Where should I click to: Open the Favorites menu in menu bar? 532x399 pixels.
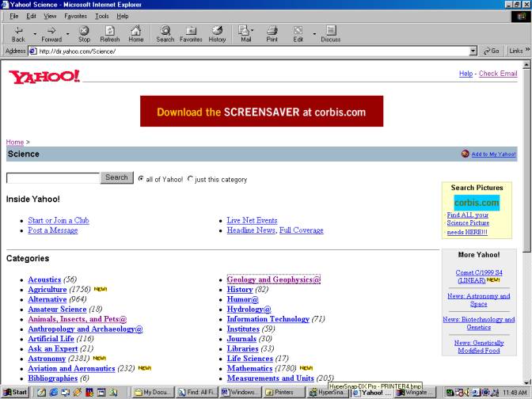click(x=75, y=16)
